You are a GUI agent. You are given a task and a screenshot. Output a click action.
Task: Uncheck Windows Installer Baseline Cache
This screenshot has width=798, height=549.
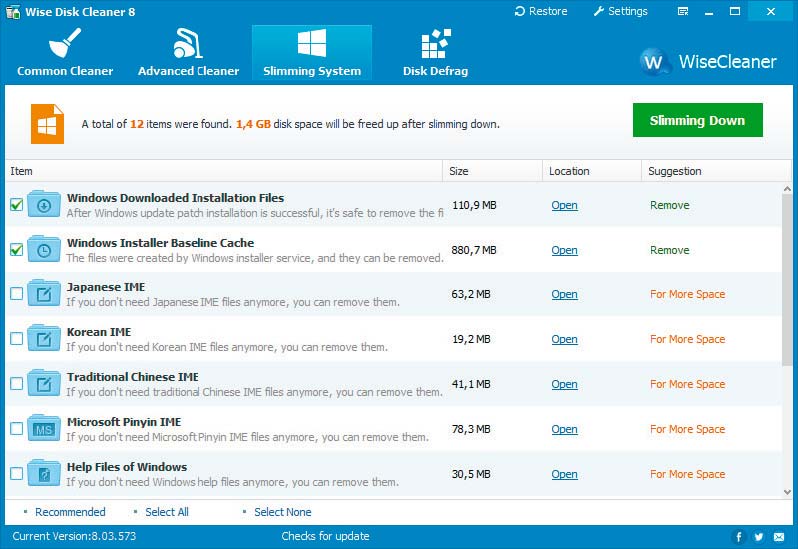click(17, 249)
